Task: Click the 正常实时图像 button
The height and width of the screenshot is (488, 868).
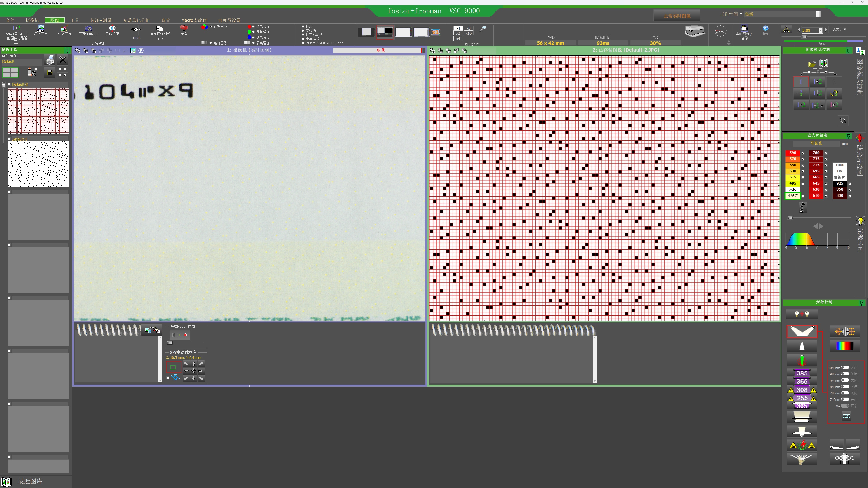Action: click(x=677, y=16)
